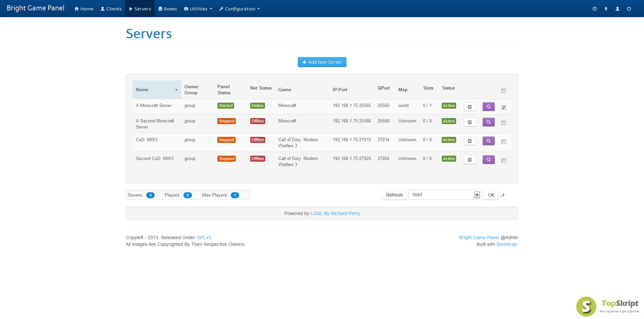
Task: Click the 192.168.1.75:27025 address cell
Action: [352, 158]
